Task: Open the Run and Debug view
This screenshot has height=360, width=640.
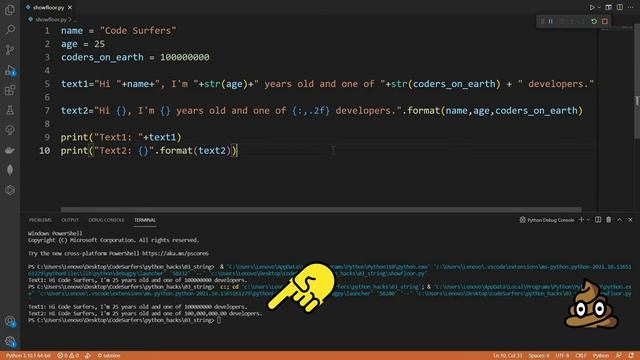Action: 10,70
